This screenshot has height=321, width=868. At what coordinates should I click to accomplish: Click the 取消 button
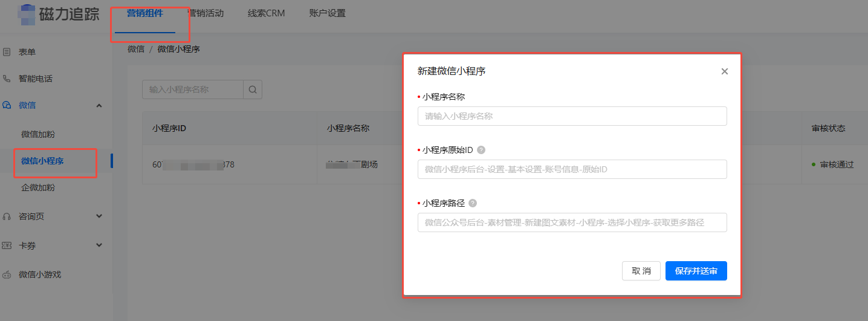tap(641, 271)
